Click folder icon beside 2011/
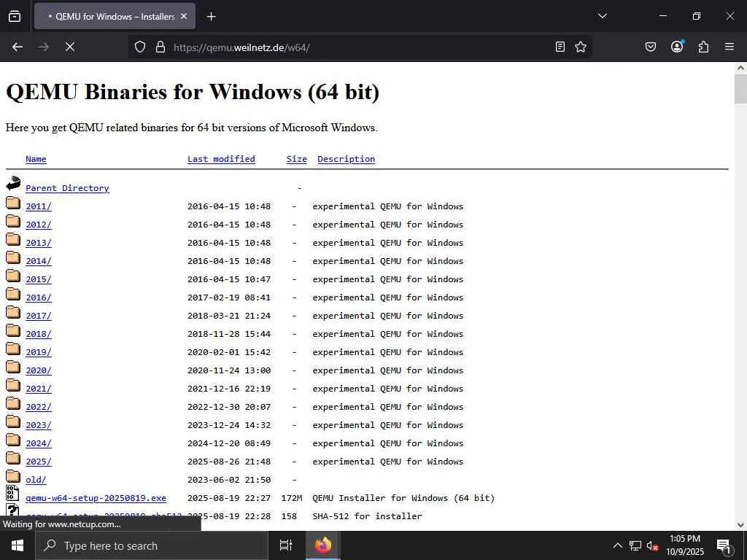Viewport: 747px width, 560px height. click(x=13, y=203)
